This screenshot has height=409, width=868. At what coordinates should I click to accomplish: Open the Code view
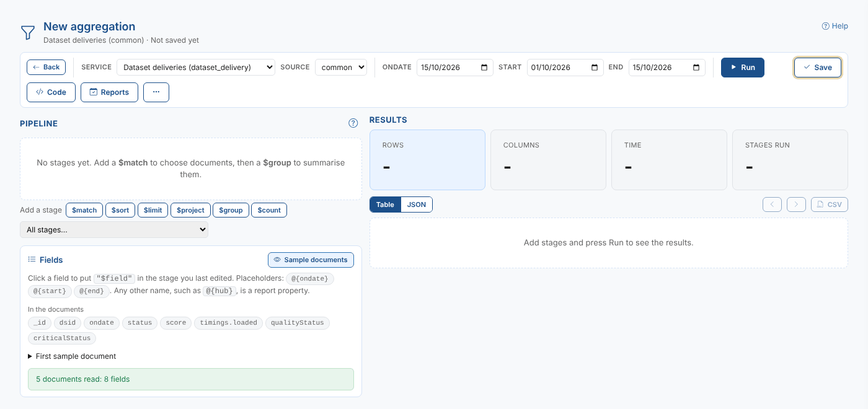coord(51,92)
